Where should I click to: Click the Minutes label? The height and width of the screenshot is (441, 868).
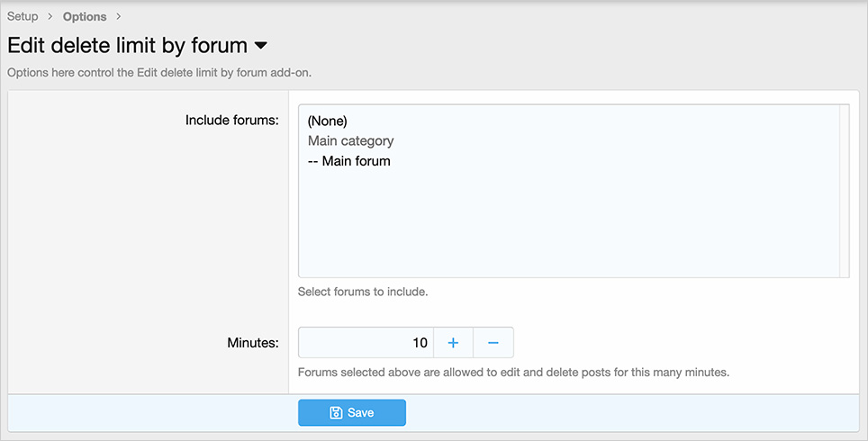(253, 343)
